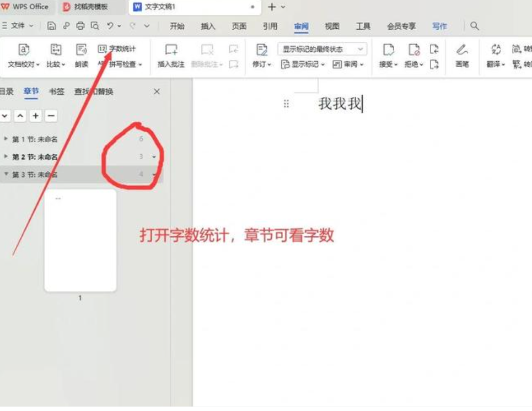Screen dimensions: 532x411
Task: Switch to 书签 tab in sidebar
Action: 56,91
